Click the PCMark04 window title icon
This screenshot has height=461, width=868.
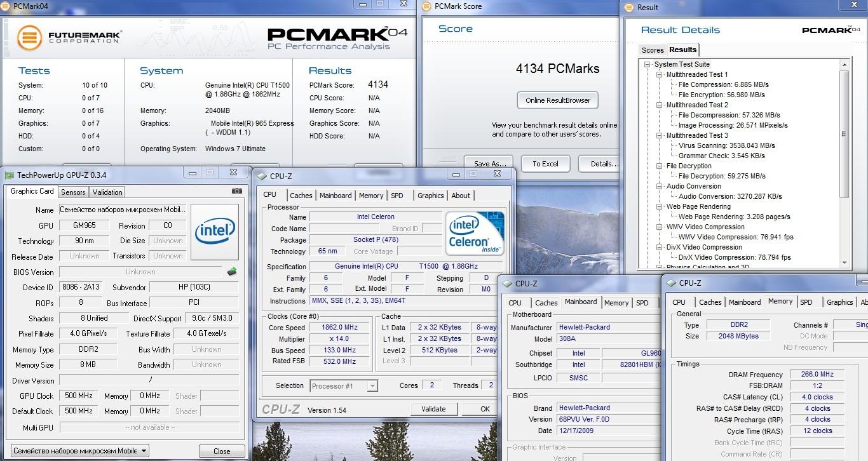(6, 6)
